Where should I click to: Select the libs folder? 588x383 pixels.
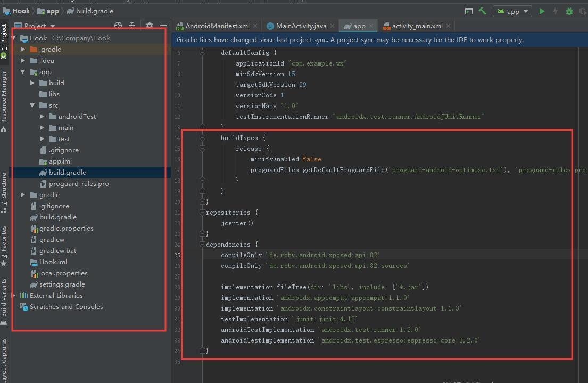pos(49,94)
